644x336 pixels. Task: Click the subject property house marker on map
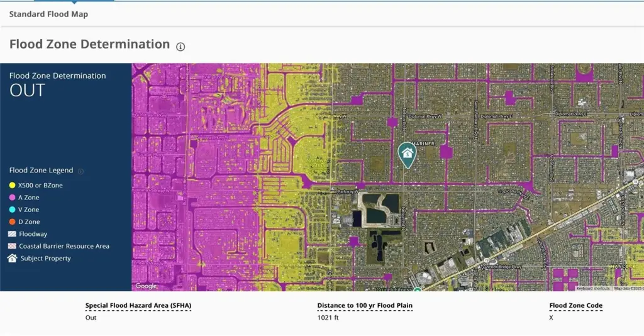click(x=408, y=153)
